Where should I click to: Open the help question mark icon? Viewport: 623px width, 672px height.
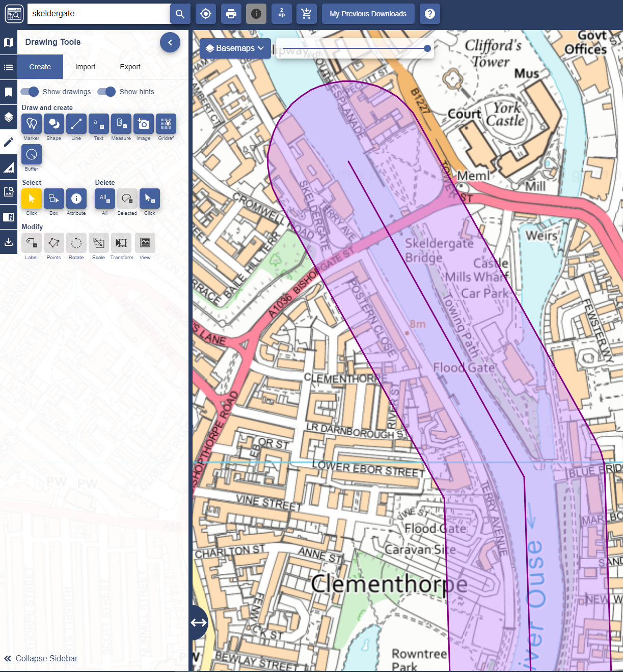(x=430, y=14)
